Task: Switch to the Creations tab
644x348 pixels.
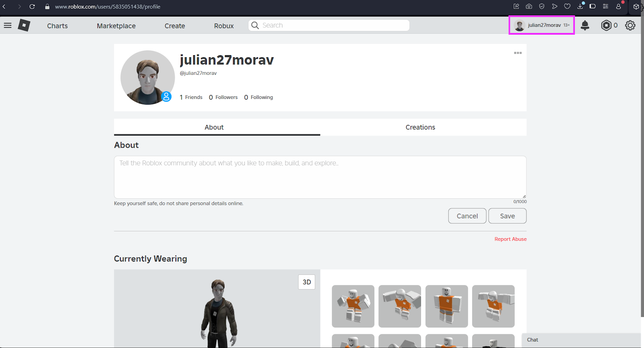Action: (x=423, y=127)
